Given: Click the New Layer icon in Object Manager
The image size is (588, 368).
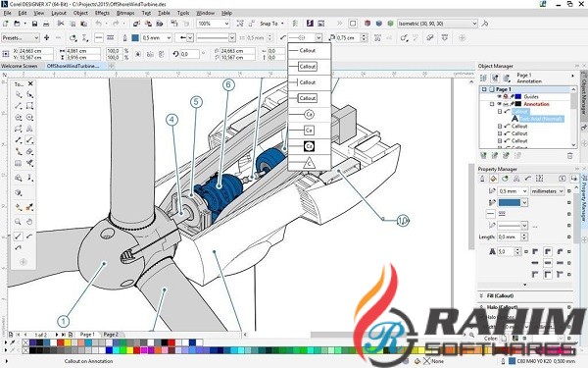Looking at the screenshot, I should click(483, 155).
